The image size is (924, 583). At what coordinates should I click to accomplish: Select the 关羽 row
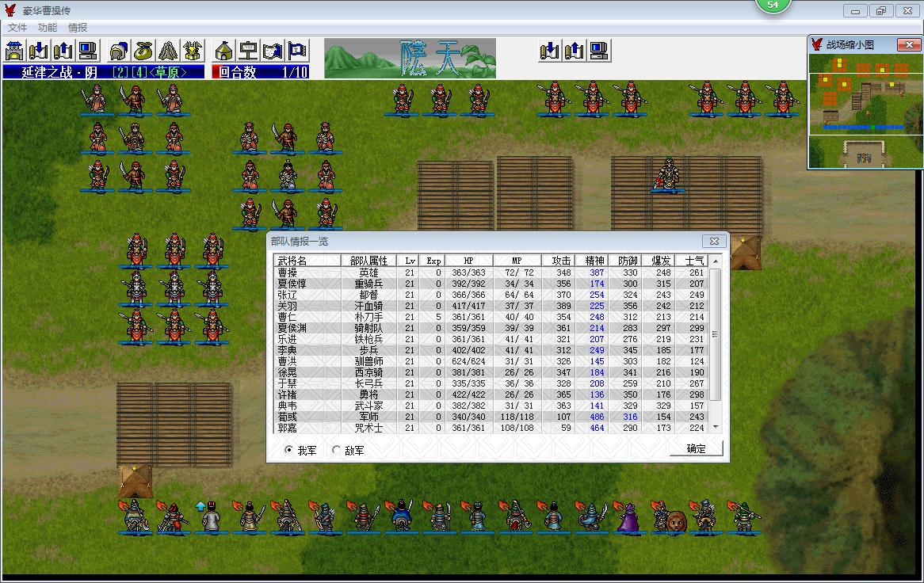point(491,307)
